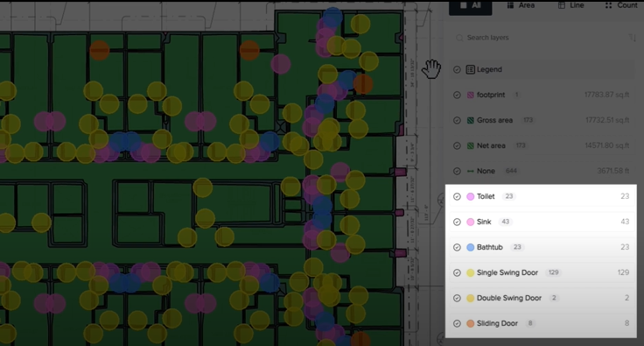Click the Legend list icon
This screenshot has width=644, height=346.
[470, 69]
